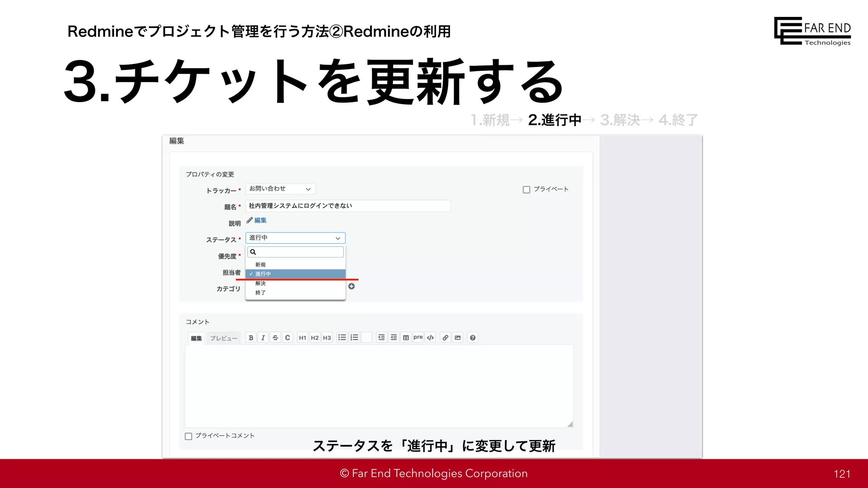Viewport: 868px width, 488px height.
Task: Insert blockquote indent
Action: click(x=381, y=338)
